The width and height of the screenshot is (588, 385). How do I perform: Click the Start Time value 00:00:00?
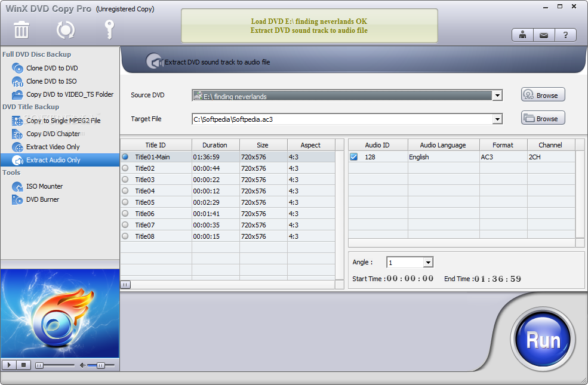click(x=410, y=279)
